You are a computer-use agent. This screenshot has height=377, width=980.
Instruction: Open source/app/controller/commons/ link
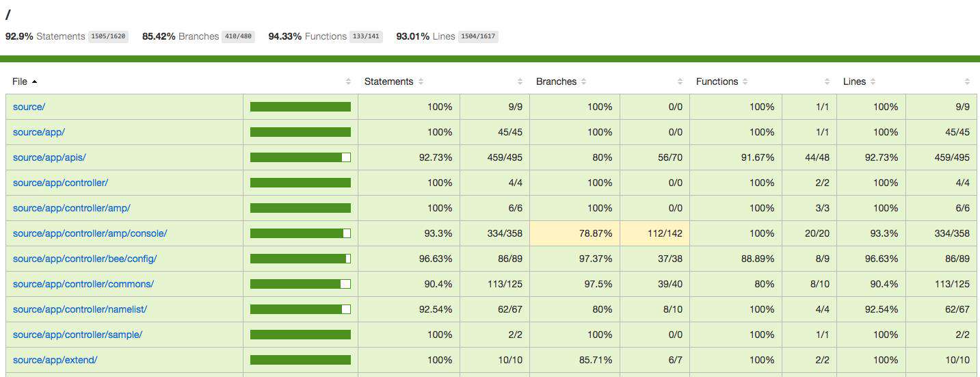coord(83,284)
